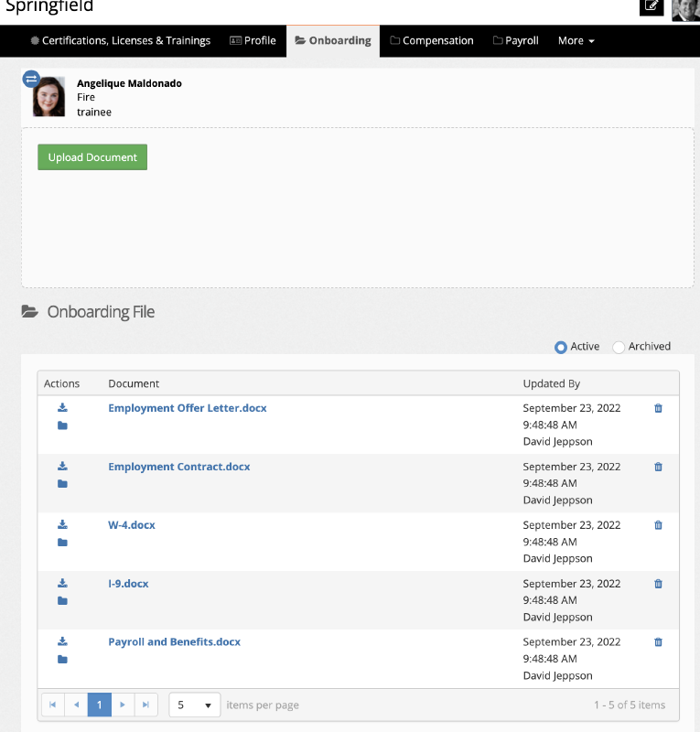This screenshot has height=732, width=700.
Task: Open Employment Offer Letter.docx link
Action: coord(188,408)
